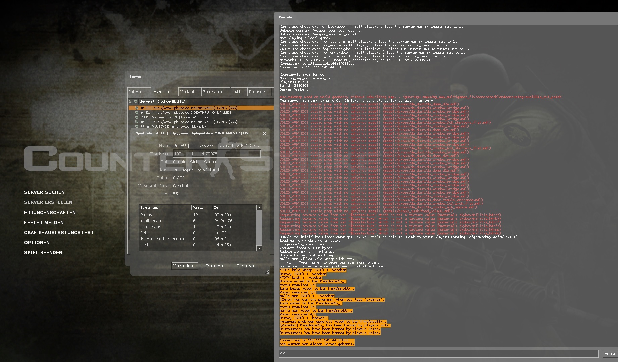Select player Jeff in player list
Screen dimensions: 644x362
coord(198,233)
